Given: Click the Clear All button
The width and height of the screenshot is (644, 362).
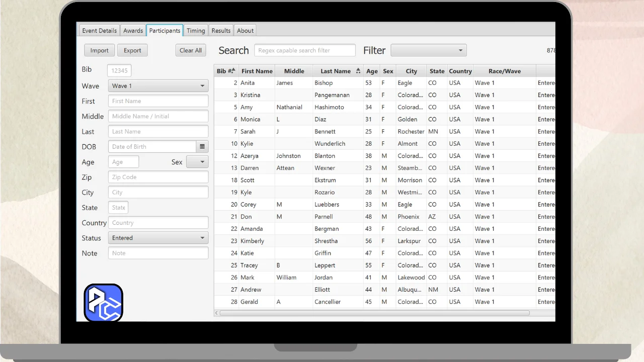Looking at the screenshot, I should tap(191, 50).
